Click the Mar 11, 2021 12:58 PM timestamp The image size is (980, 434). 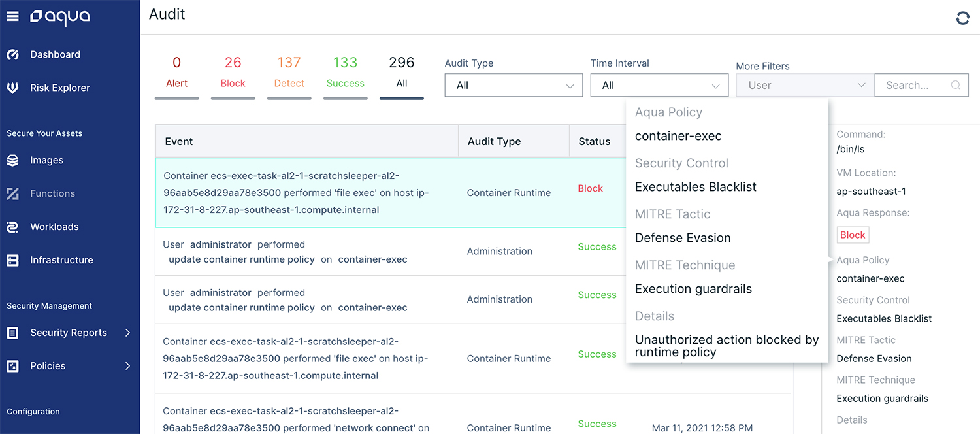(x=702, y=428)
